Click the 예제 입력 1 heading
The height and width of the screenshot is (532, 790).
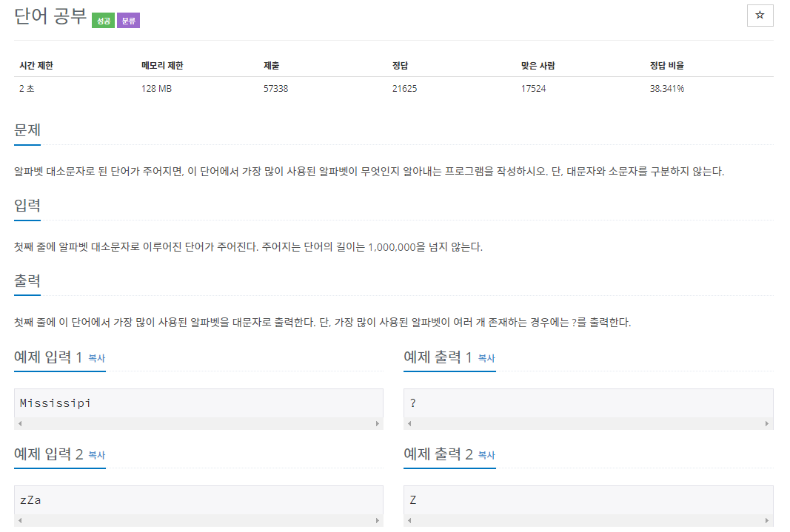click(48, 357)
